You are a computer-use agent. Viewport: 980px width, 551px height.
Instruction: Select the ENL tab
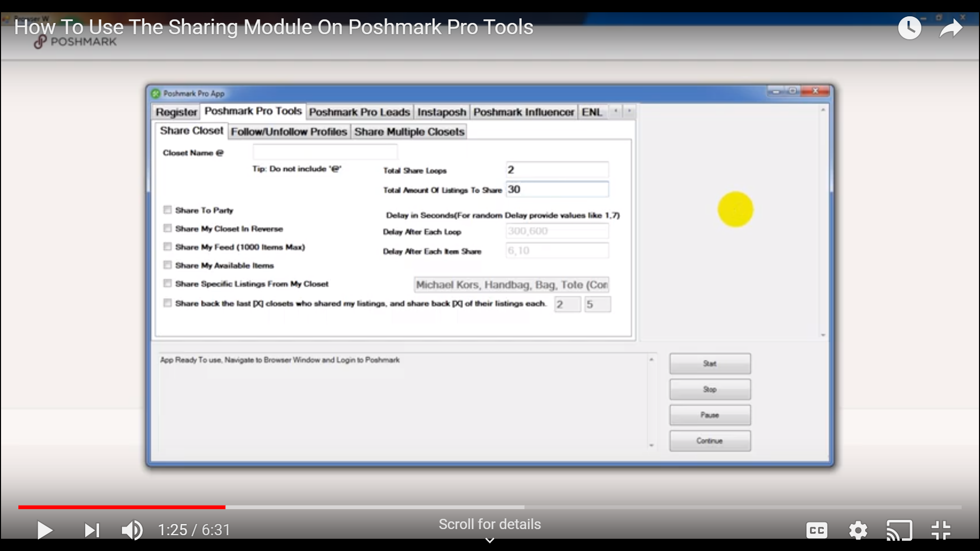pos(592,112)
